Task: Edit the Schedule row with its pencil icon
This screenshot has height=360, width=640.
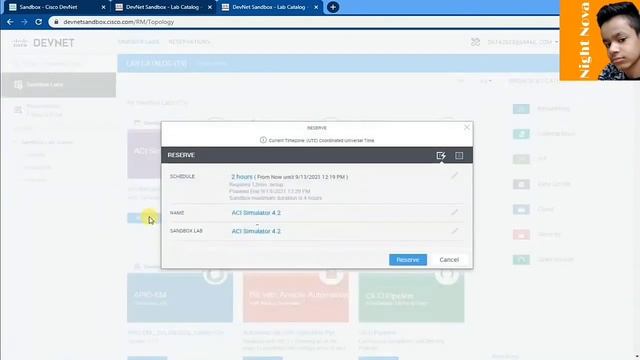Action: (x=454, y=176)
